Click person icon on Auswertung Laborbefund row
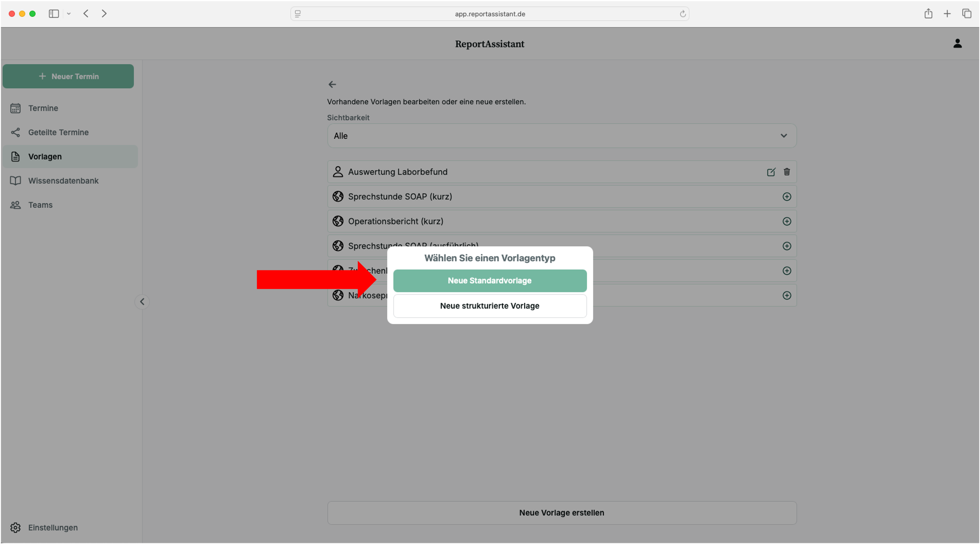Viewport: 980px width, 544px height. [338, 172]
